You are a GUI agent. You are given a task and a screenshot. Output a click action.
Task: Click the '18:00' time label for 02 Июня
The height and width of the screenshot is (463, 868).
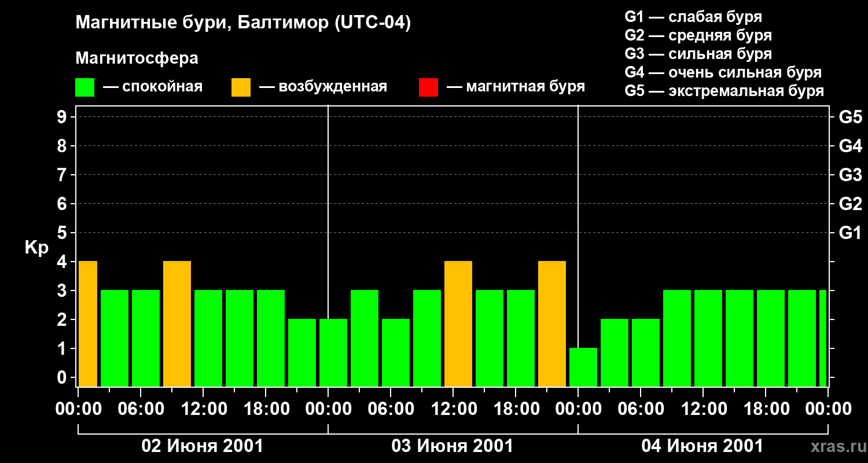point(266,409)
